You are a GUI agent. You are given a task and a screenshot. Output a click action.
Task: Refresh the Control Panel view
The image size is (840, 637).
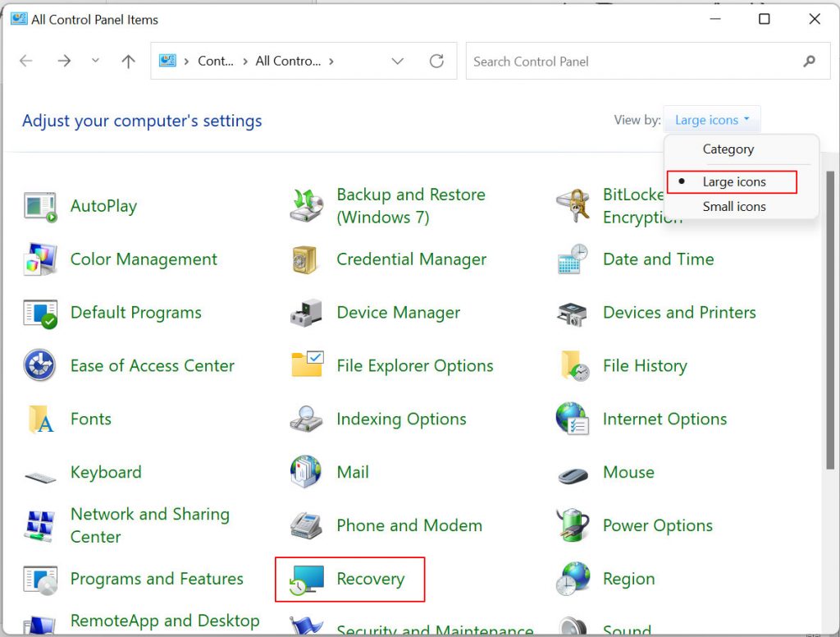coord(436,61)
